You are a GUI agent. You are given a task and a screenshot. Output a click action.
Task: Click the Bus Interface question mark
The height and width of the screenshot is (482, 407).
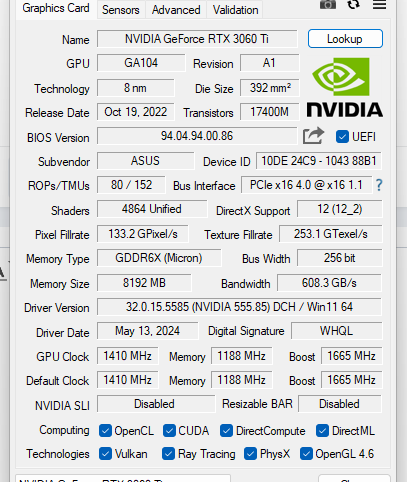click(379, 185)
